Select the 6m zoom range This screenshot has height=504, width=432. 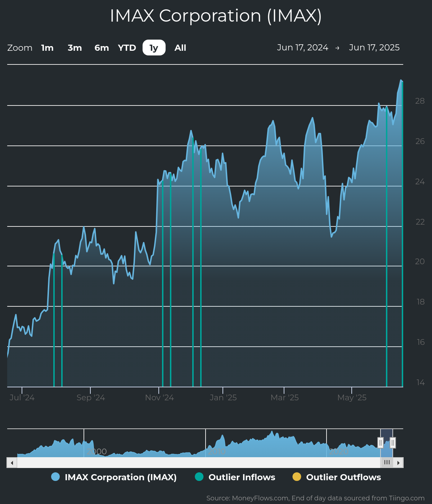point(102,48)
